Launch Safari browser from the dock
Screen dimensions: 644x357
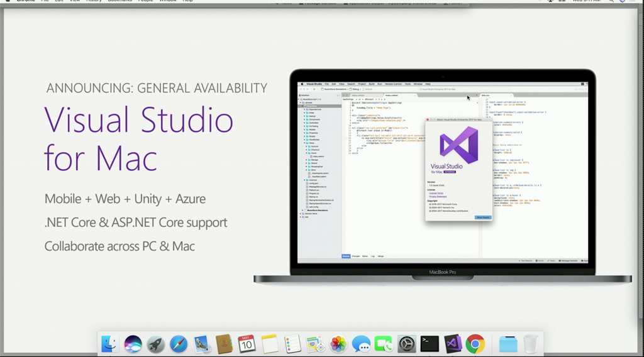coord(179,344)
